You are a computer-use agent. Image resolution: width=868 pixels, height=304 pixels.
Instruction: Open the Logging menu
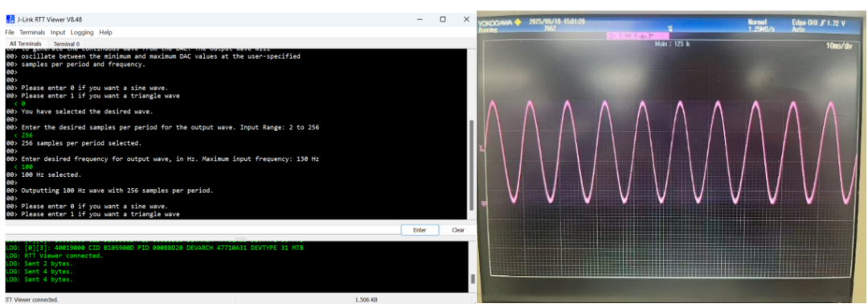(x=82, y=33)
